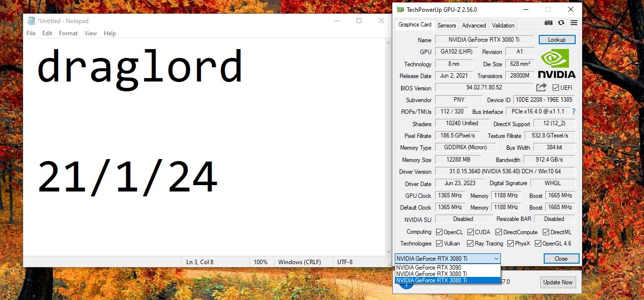This screenshot has height=300, width=644.
Task: Toggle the UEFI checkbox
Action: pyautogui.click(x=556, y=88)
